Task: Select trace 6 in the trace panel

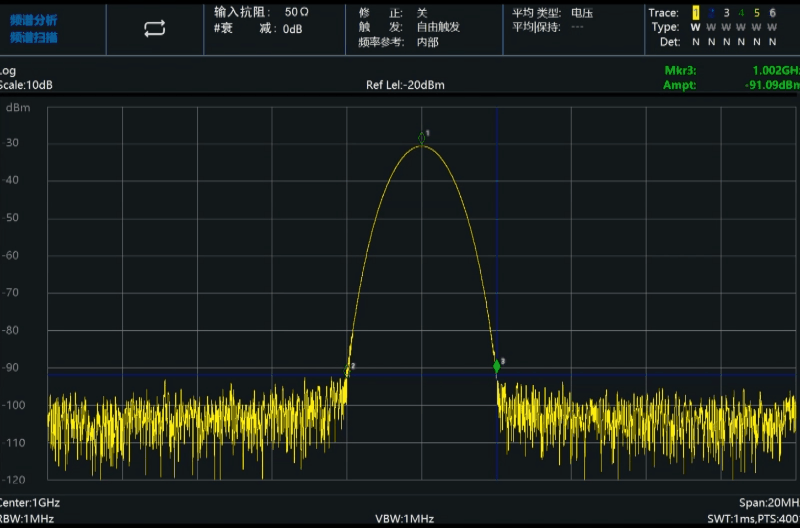Action: (x=772, y=13)
